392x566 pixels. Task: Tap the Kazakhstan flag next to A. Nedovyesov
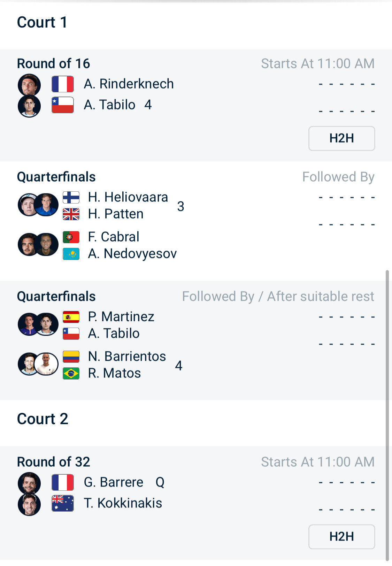(x=71, y=254)
